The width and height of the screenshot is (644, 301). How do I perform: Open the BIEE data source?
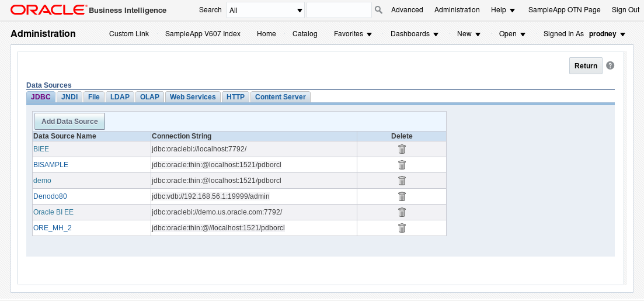41,149
